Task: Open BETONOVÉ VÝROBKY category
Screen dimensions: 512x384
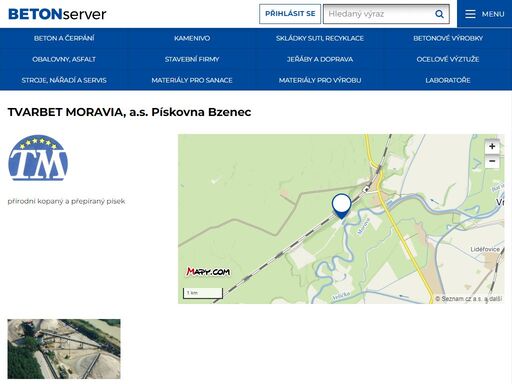Action: point(448,38)
